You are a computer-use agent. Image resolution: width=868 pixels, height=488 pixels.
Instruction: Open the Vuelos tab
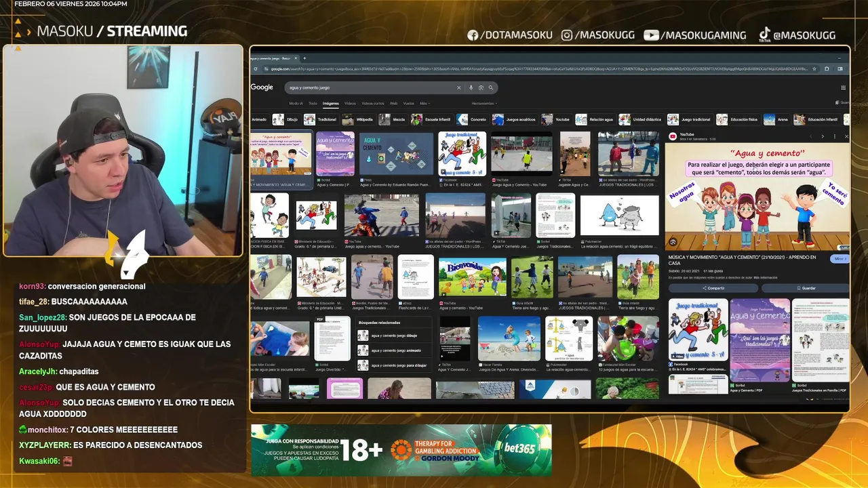click(x=408, y=103)
